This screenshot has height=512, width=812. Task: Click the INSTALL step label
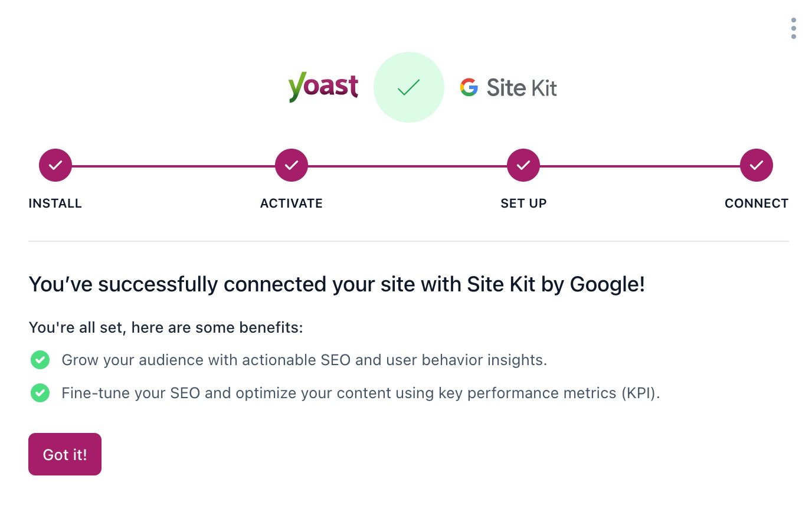coord(55,204)
